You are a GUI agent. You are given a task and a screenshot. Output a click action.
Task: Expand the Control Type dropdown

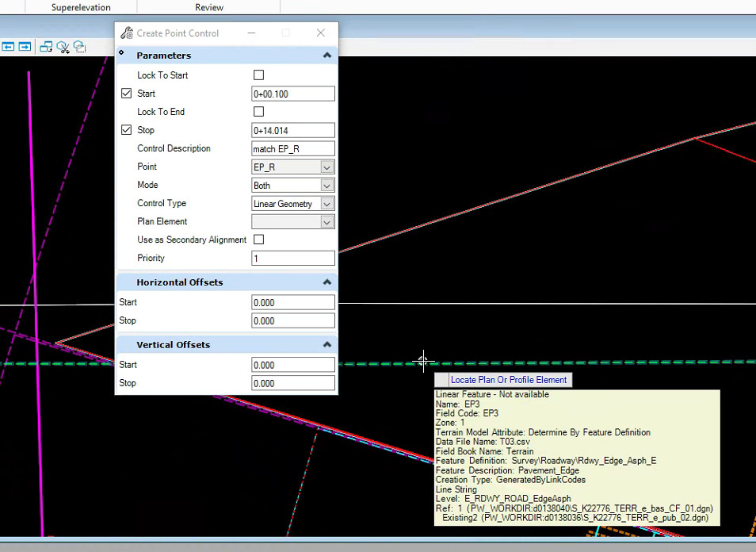click(326, 204)
